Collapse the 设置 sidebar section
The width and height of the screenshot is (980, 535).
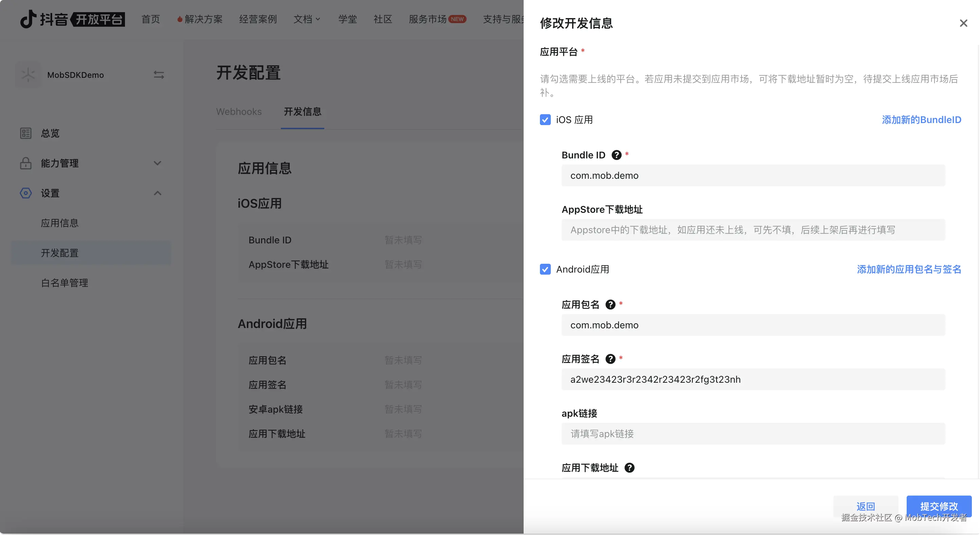point(158,193)
